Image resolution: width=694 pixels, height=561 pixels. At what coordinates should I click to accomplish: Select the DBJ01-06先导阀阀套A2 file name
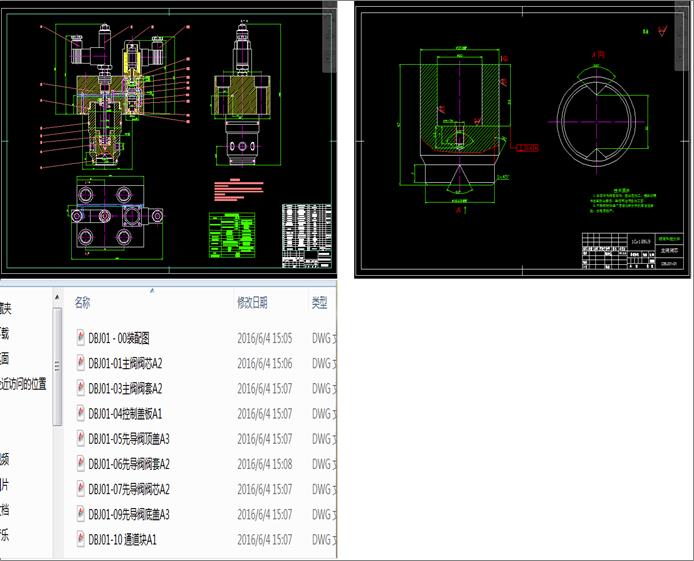click(128, 465)
